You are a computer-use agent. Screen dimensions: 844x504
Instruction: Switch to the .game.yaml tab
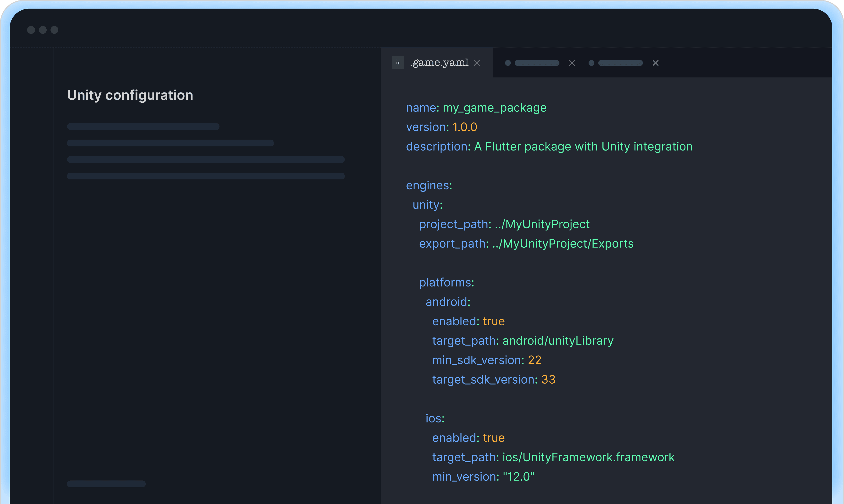[x=439, y=63]
